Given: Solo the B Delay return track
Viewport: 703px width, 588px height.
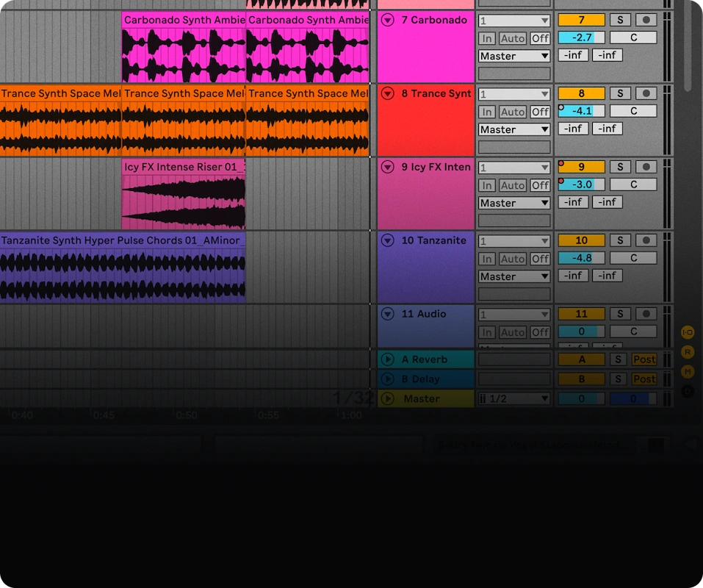Looking at the screenshot, I should [x=618, y=379].
